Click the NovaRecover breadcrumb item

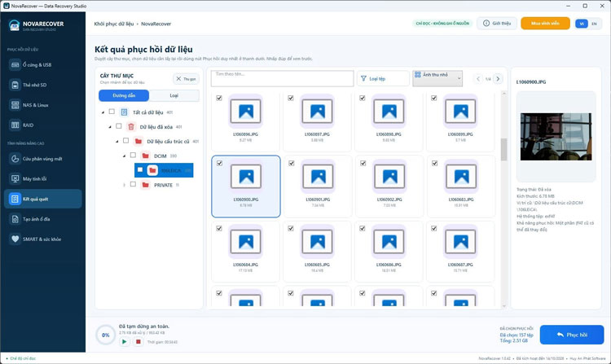(x=156, y=24)
